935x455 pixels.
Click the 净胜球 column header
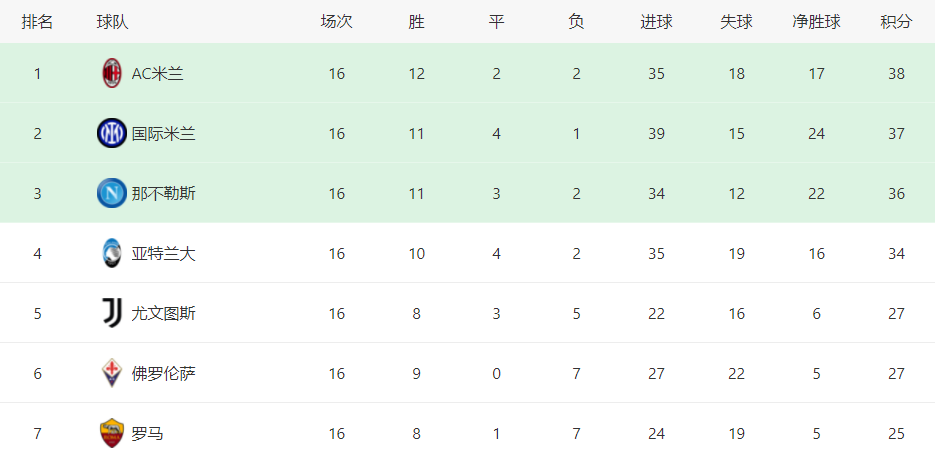tap(816, 22)
